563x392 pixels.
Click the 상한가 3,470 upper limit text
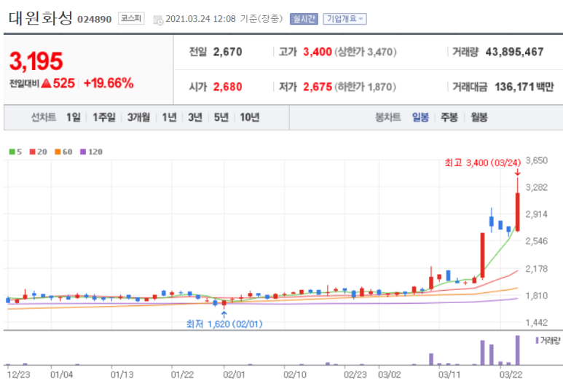pos(366,52)
